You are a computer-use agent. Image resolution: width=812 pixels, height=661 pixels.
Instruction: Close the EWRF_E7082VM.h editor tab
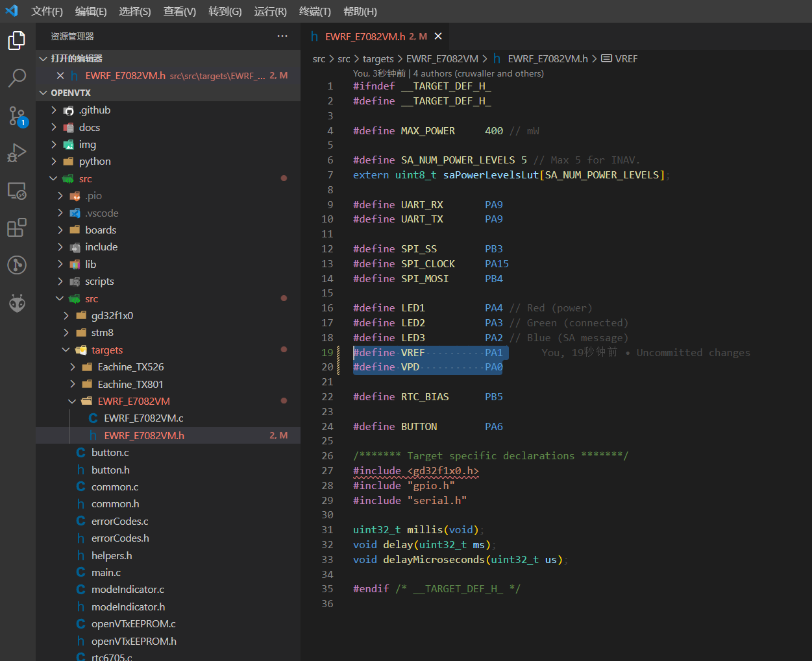click(438, 36)
